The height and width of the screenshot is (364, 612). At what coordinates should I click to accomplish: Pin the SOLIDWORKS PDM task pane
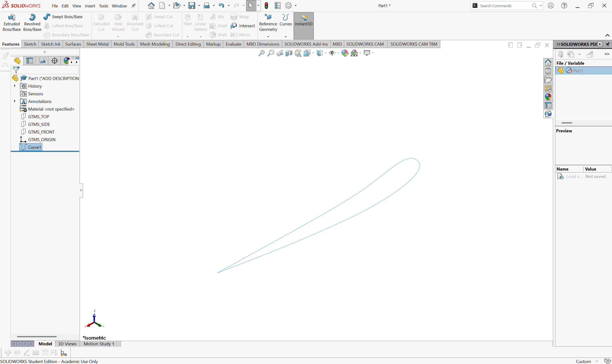click(608, 44)
